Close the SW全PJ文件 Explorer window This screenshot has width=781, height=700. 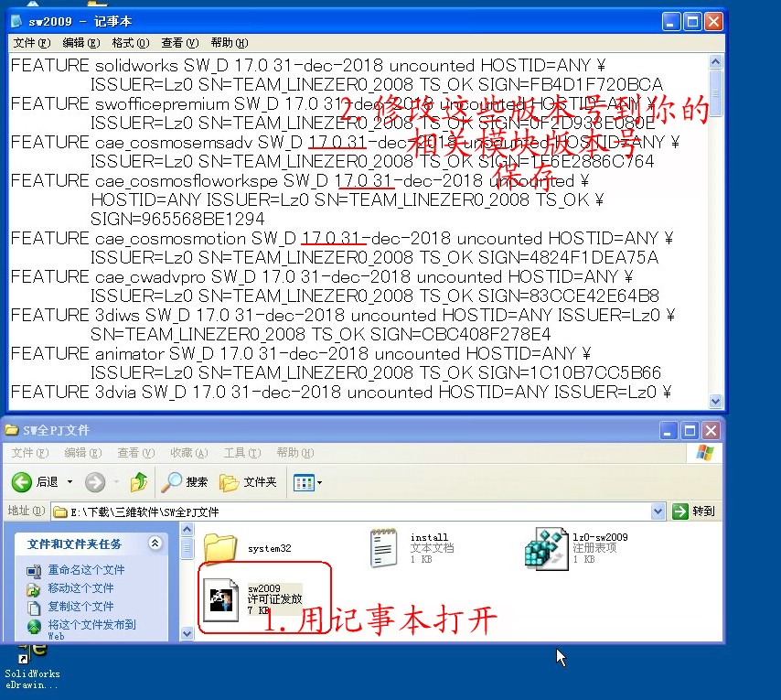point(711,430)
